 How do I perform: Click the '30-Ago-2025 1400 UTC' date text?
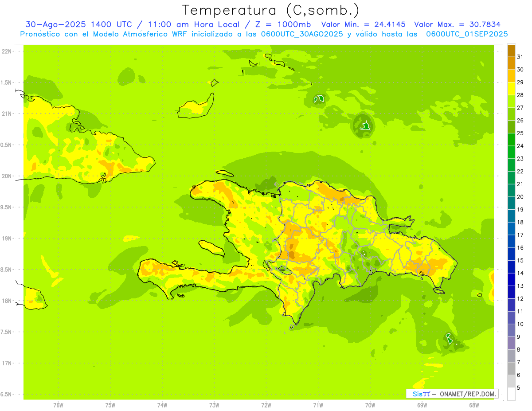[78, 24]
